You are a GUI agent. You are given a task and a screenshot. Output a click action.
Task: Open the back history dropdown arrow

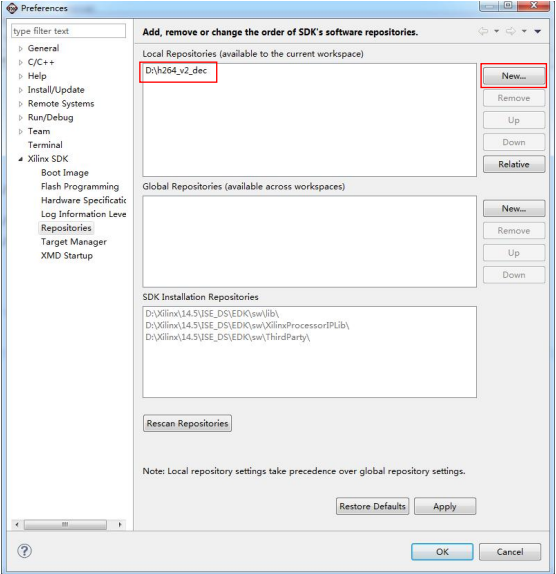click(496, 31)
